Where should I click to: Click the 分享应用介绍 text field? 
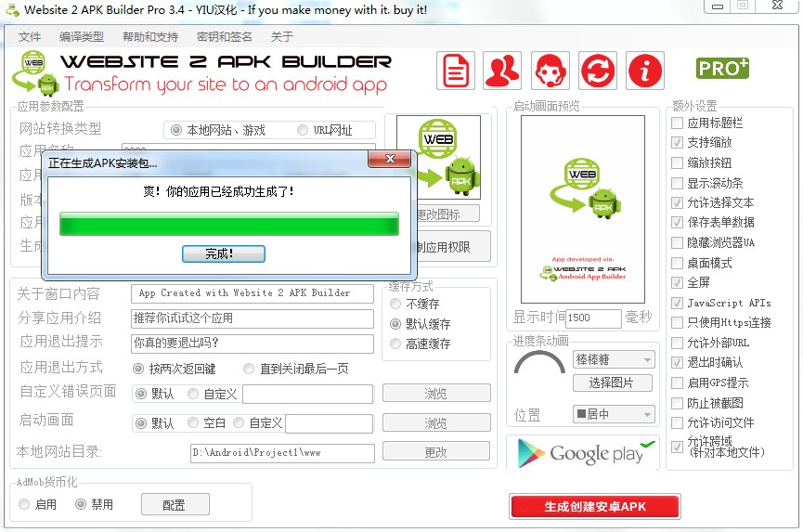[x=253, y=318]
